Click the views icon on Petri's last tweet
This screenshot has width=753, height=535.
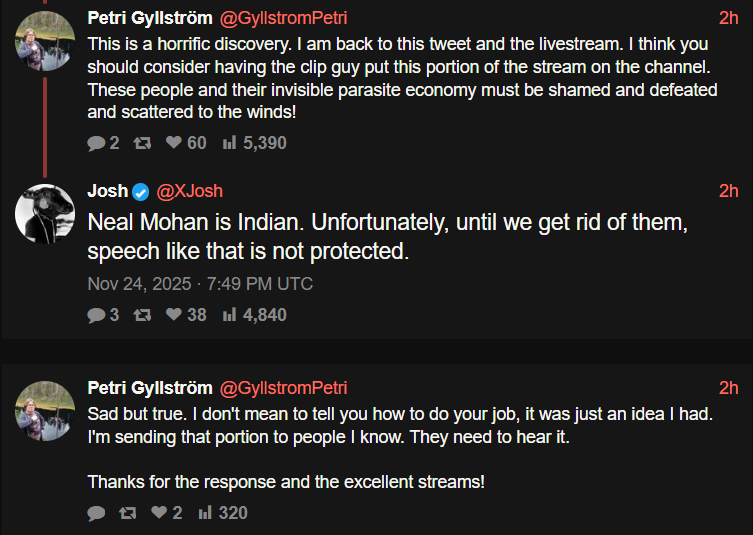205,513
